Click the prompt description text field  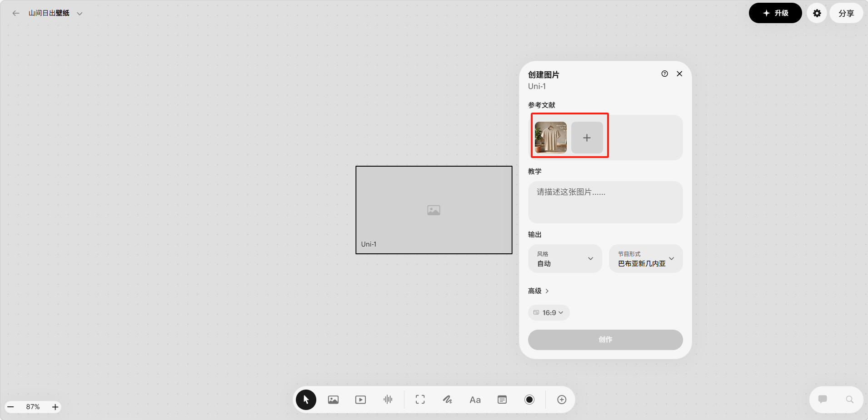pyautogui.click(x=605, y=202)
